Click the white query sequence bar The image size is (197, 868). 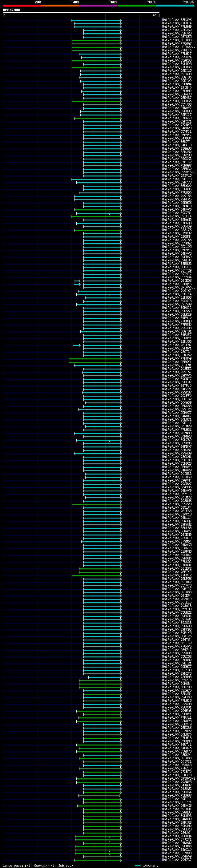(81, 13)
